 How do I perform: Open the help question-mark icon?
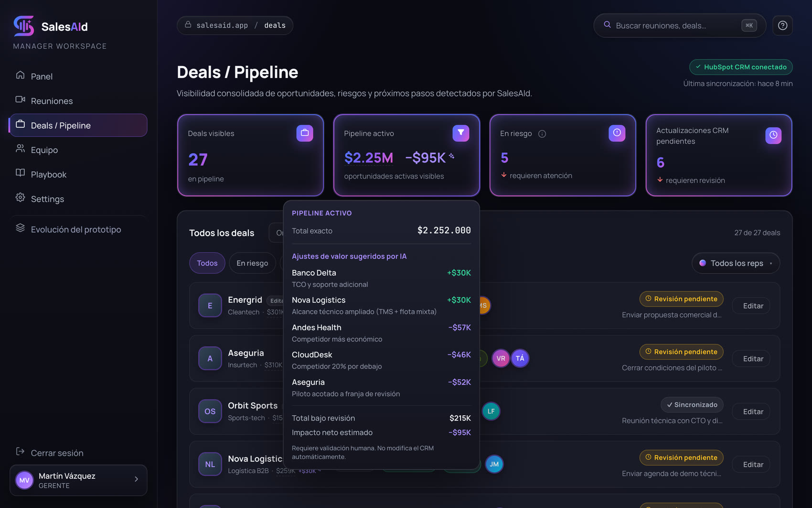(x=782, y=25)
